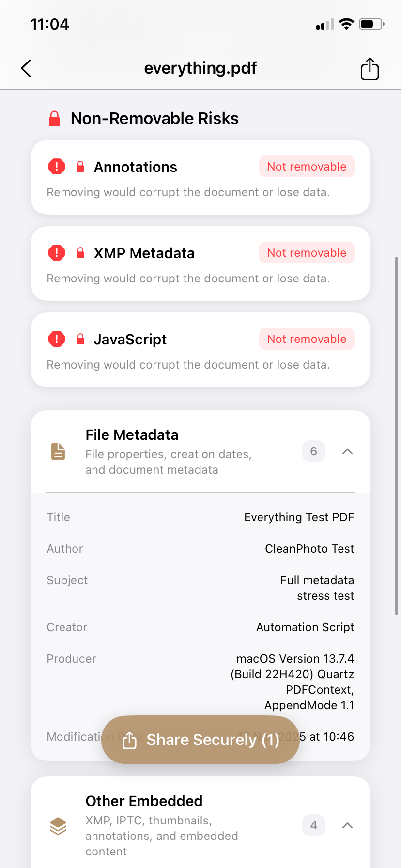
Task: Collapse the Other Embedded section chevron
Action: pyautogui.click(x=347, y=825)
